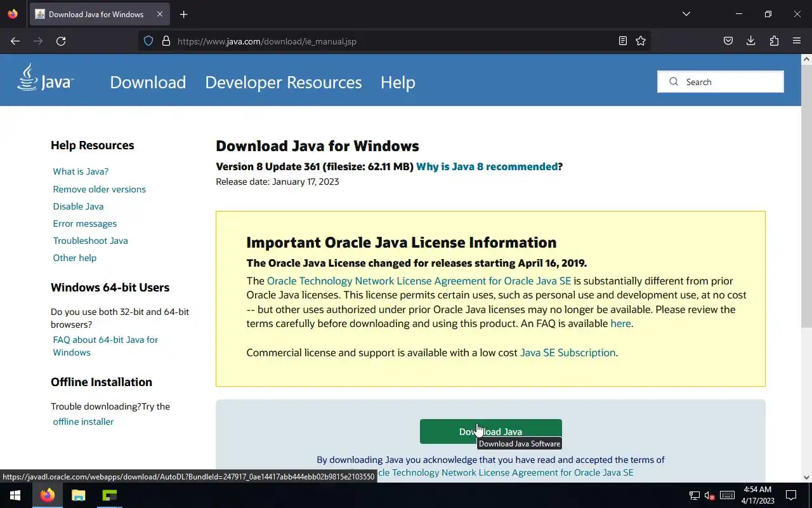
Task: Open a new browser tab
Action: pyautogui.click(x=183, y=14)
